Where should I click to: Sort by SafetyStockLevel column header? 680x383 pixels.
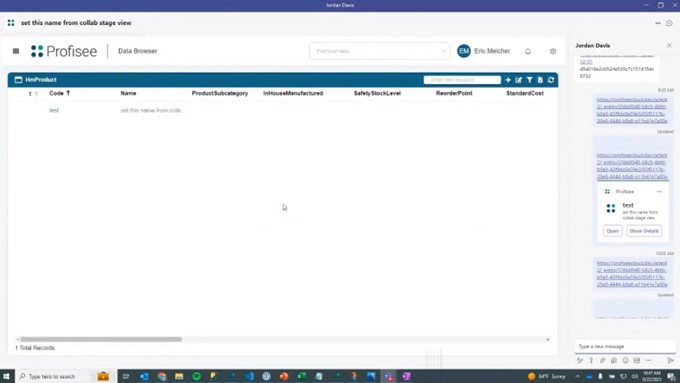pos(377,93)
